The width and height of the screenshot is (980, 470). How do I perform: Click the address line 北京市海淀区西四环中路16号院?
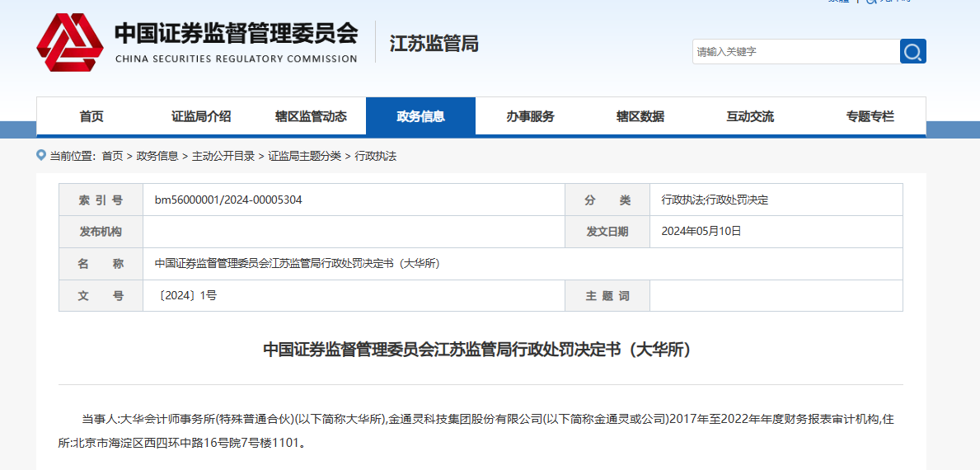(x=182, y=444)
